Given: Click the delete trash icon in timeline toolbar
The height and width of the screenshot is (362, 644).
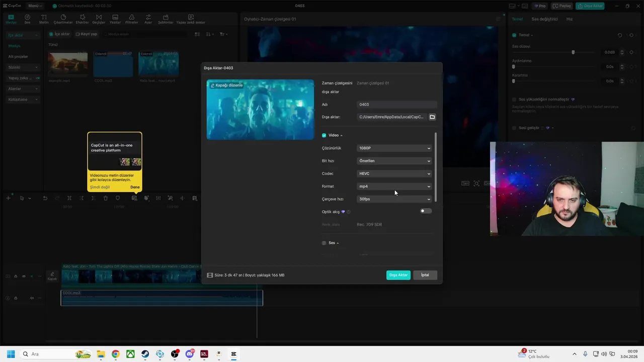Looking at the screenshot, I should (x=106, y=198).
